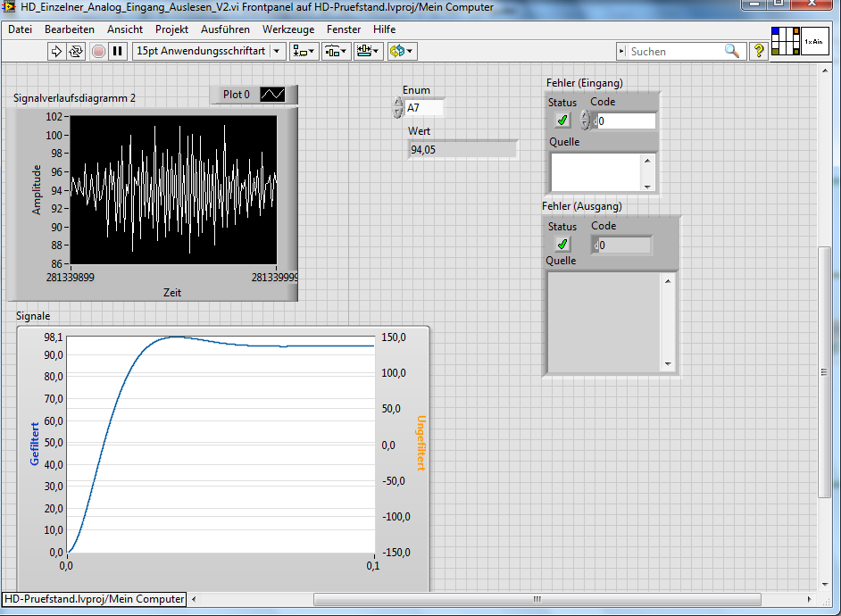Toggle Status indicator in Fehler (Eingang)
Screen dimensions: 841x616
(562, 120)
